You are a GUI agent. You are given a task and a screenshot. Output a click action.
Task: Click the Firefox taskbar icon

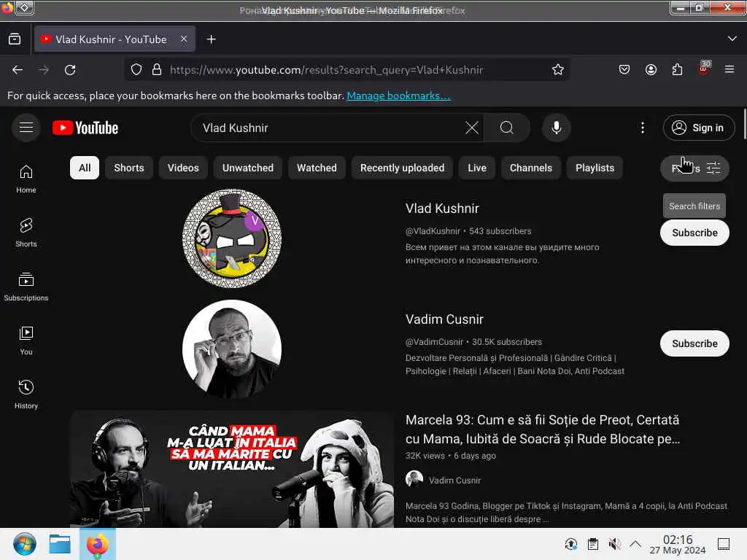(x=98, y=544)
